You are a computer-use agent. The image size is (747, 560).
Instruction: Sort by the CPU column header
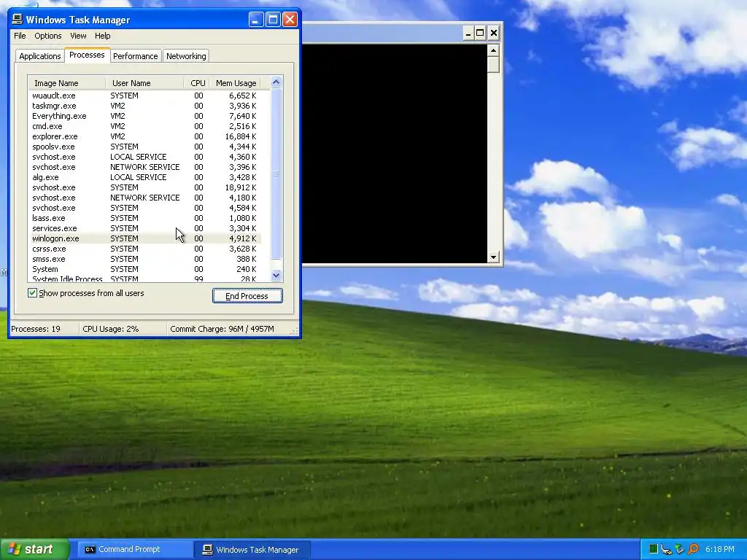tap(197, 83)
